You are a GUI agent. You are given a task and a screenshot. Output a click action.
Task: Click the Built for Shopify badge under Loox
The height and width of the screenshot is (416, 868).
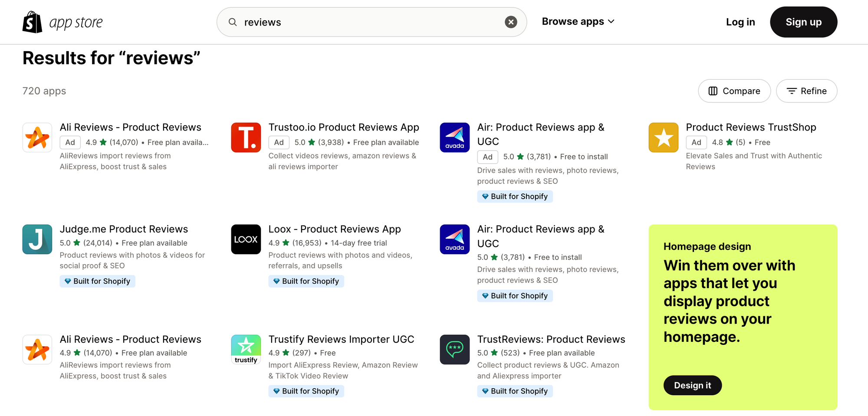pos(306,281)
